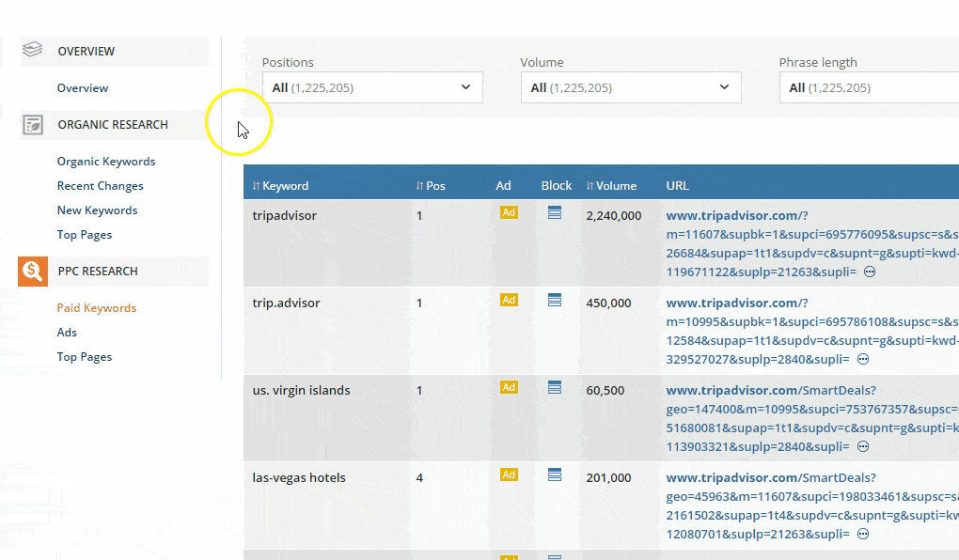Click the Block column header
The height and width of the screenshot is (560, 959).
point(557,186)
